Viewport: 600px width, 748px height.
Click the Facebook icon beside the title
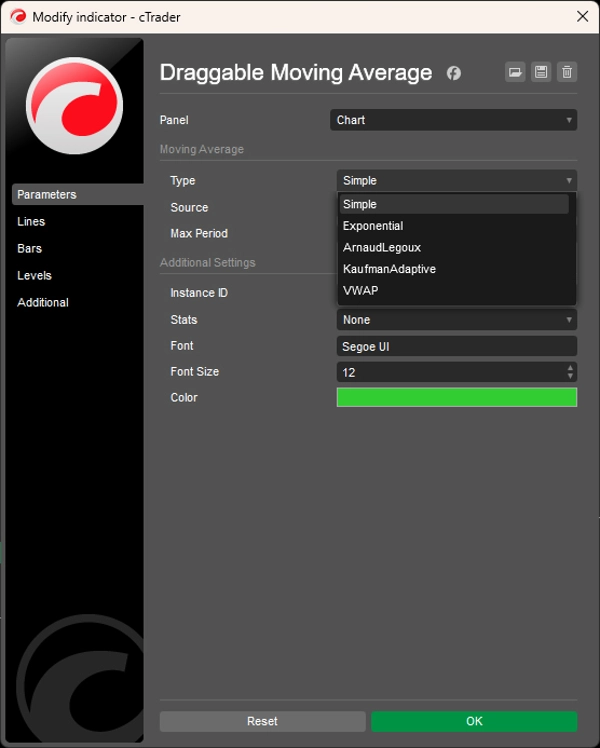coord(454,73)
